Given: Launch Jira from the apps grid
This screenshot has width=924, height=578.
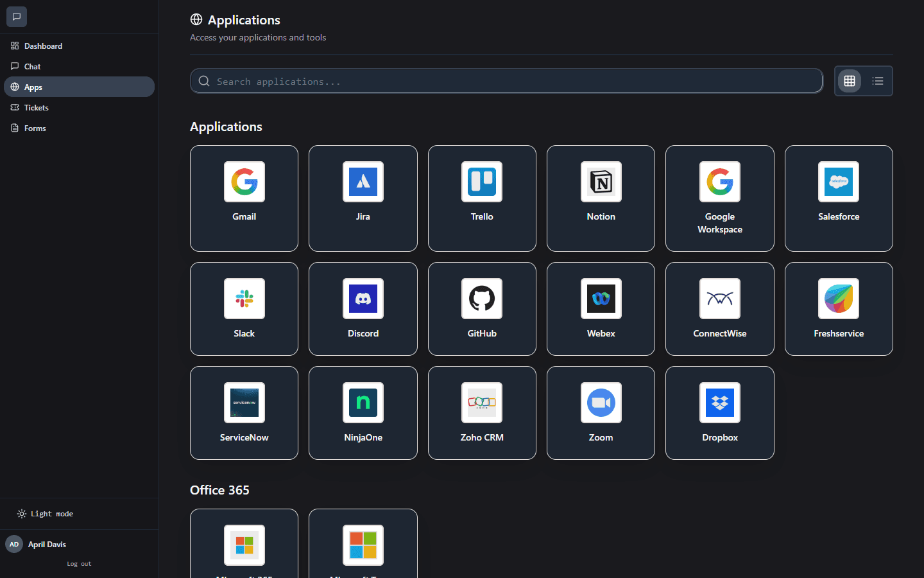Looking at the screenshot, I should pos(363,198).
